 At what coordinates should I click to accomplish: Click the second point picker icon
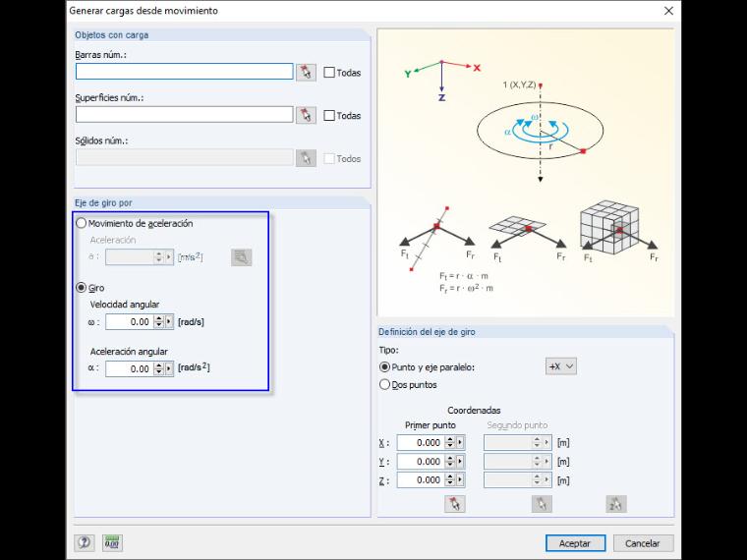tap(542, 504)
